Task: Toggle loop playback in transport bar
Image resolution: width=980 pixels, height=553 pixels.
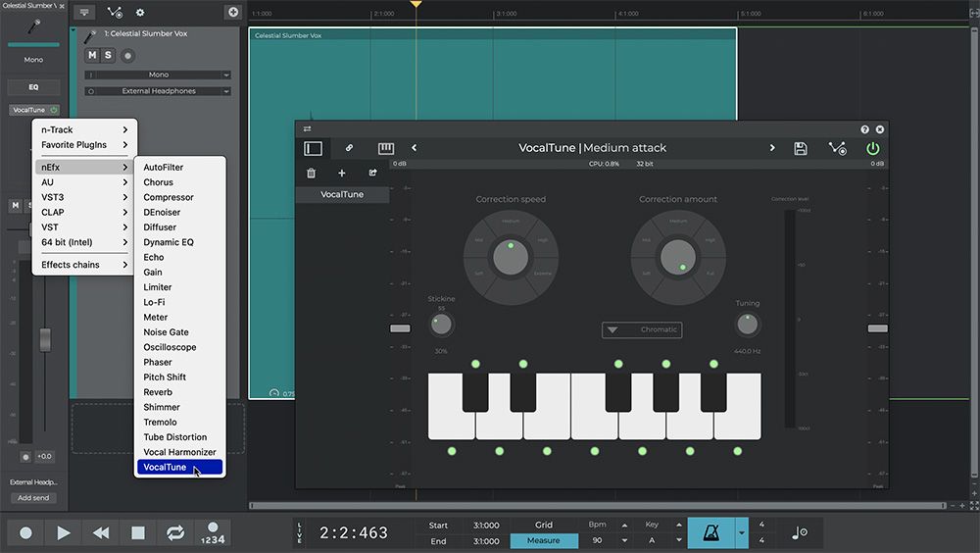Action: (175, 533)
